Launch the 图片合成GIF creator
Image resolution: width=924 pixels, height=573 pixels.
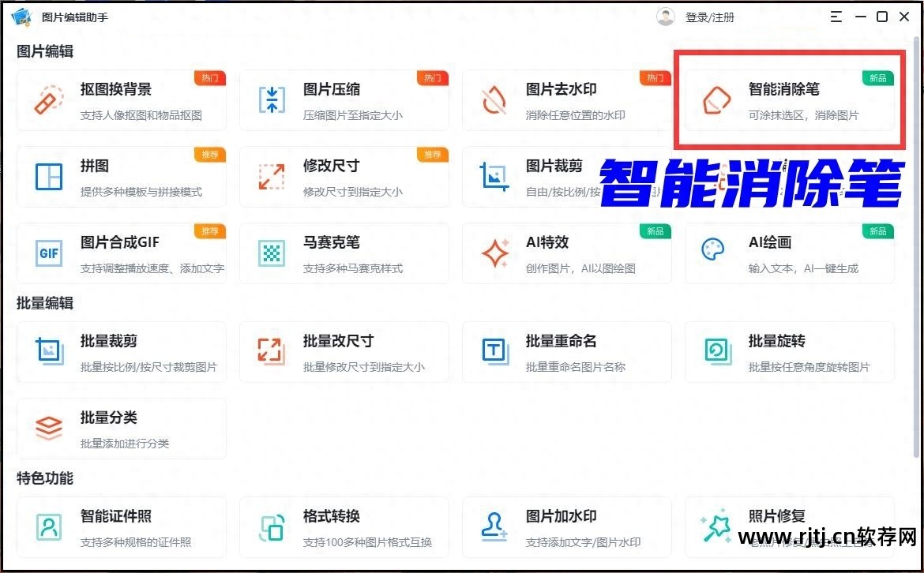122,253
